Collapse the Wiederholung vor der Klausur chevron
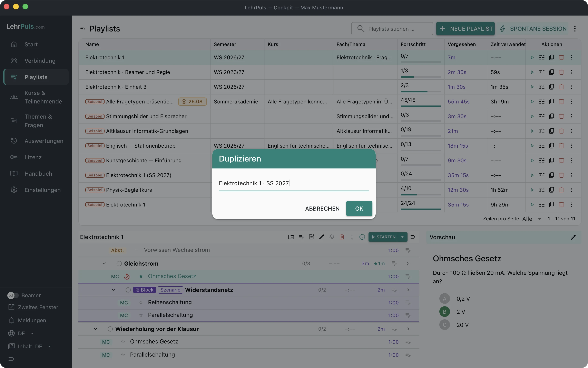Screen dimensions: 588x368 click(x=95, y=329)
